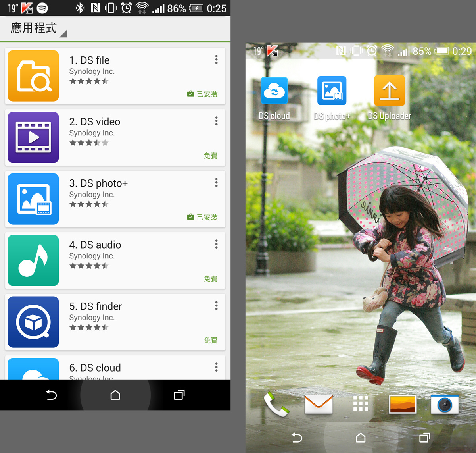Screen dimensions: 476x453
Task: Open overflow menu for DS finder
Action: (x=216, y=306)
